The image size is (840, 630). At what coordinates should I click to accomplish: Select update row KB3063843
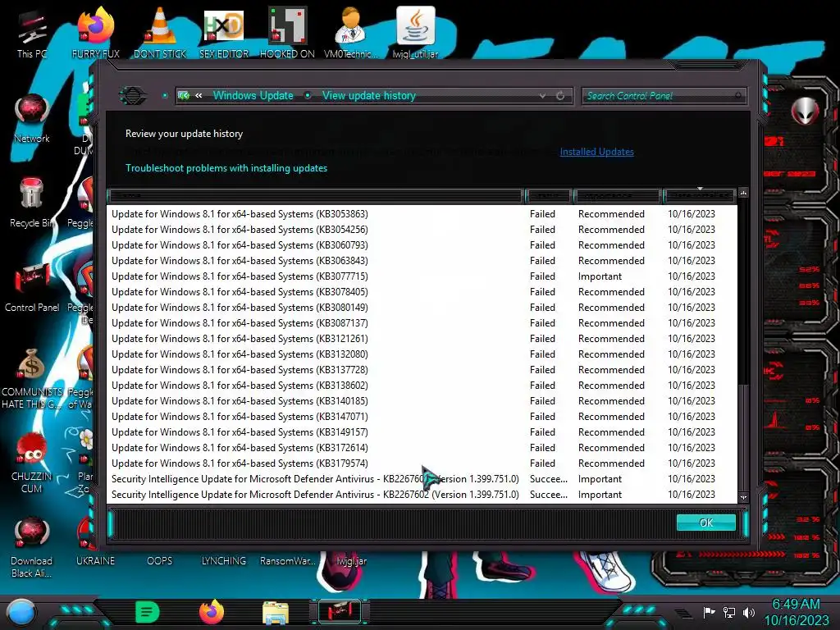click(x=422, y=260)
